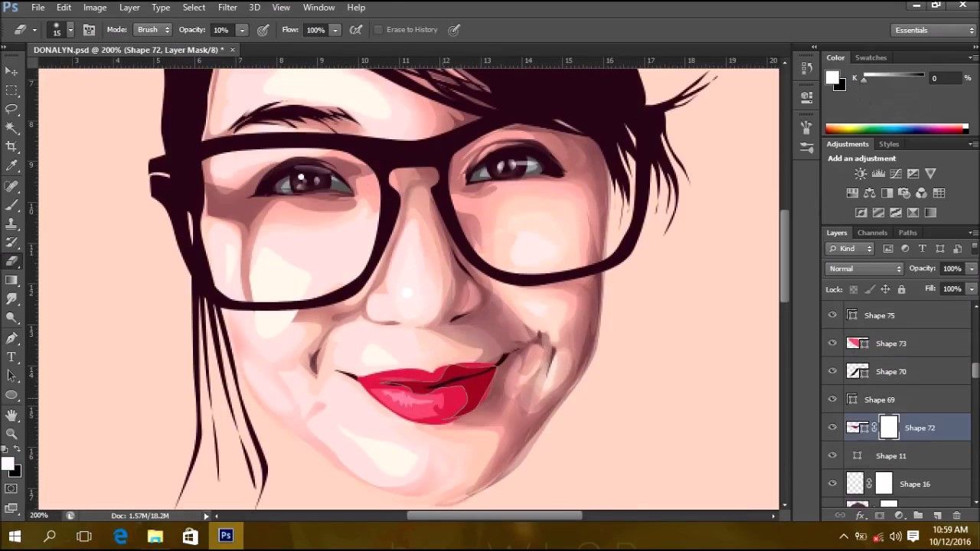Screen dimensions: 980x551
Task: Expand the Essentials workspace dropdown
Action: pos(934,30)
